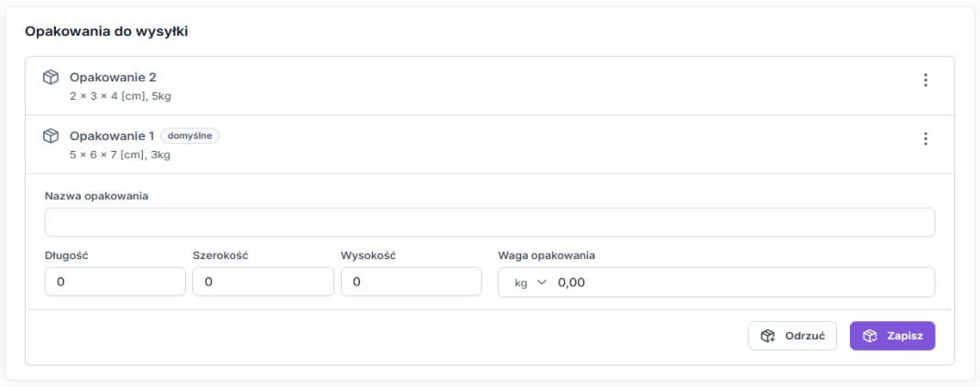
Task: Click the Opakowania do wysyłki heading
Action: [106, 31]
